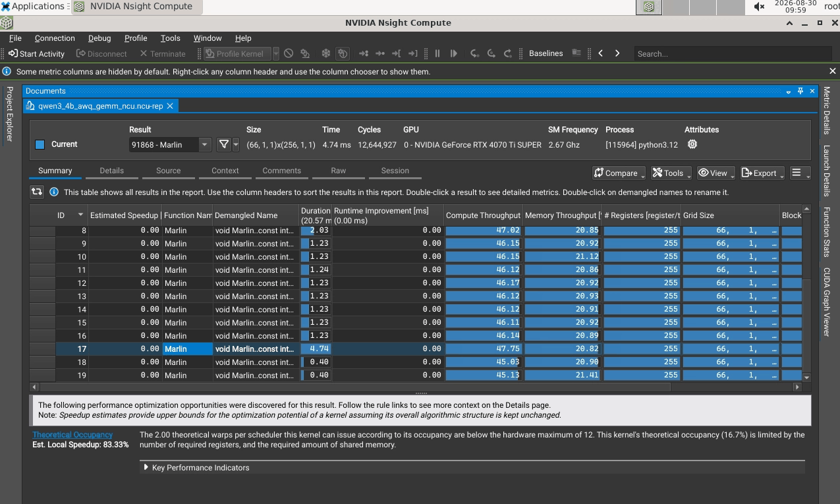840x504 pixels.
Task: Click the greyed-out Terminate toolbar button
Action: (162, 53)
